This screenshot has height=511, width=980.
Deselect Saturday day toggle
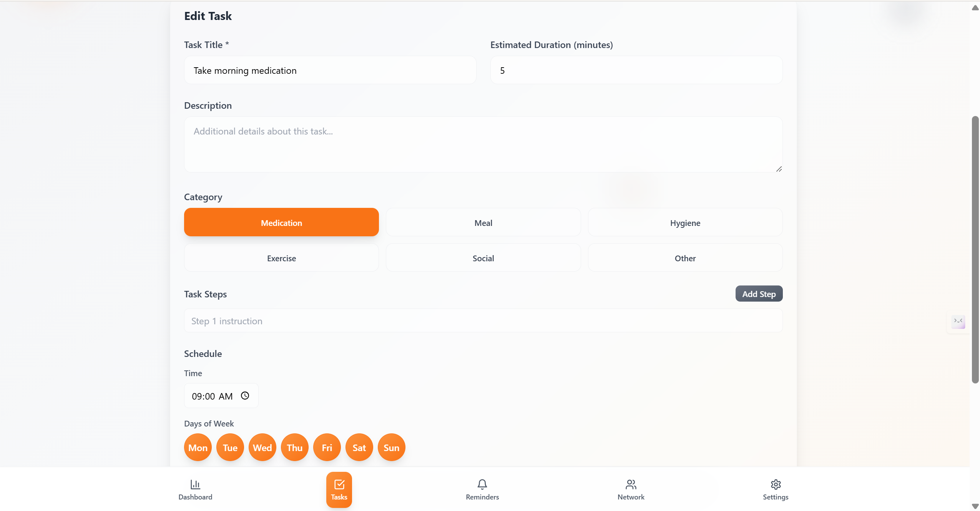pos(359,448)
